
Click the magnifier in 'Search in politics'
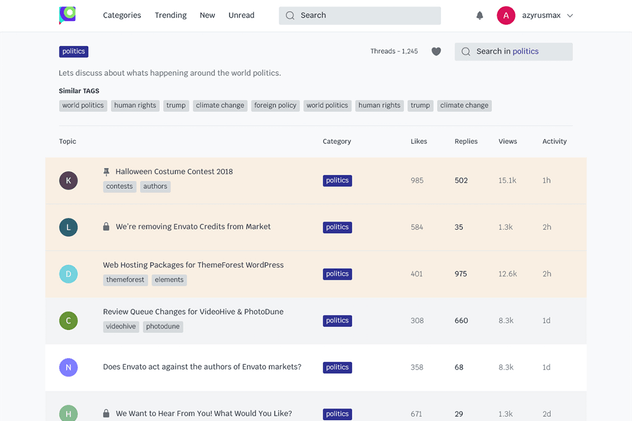point(466,52)
